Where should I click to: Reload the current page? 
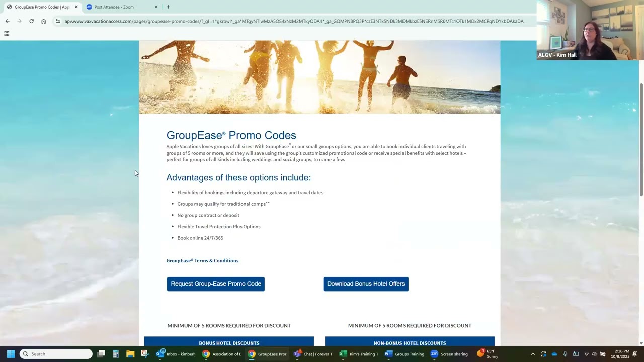point(31,21)
